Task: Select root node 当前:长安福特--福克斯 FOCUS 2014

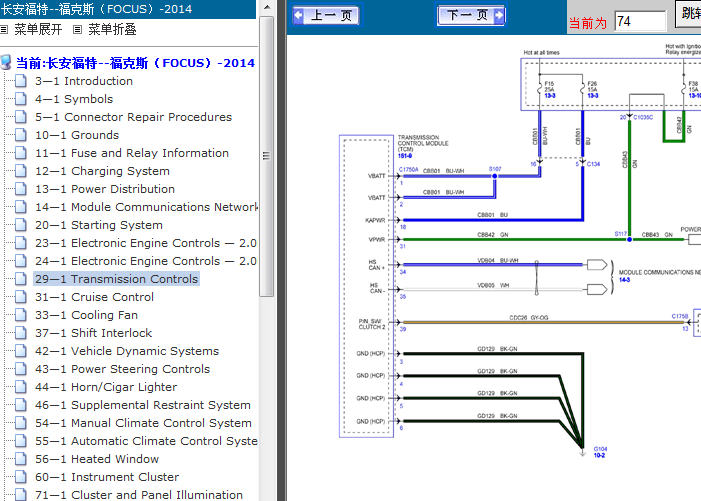Action: [135, 63]
